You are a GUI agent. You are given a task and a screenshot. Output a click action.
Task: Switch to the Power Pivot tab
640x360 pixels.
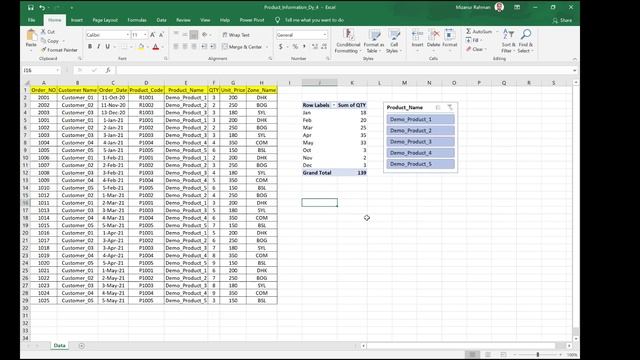252,20
